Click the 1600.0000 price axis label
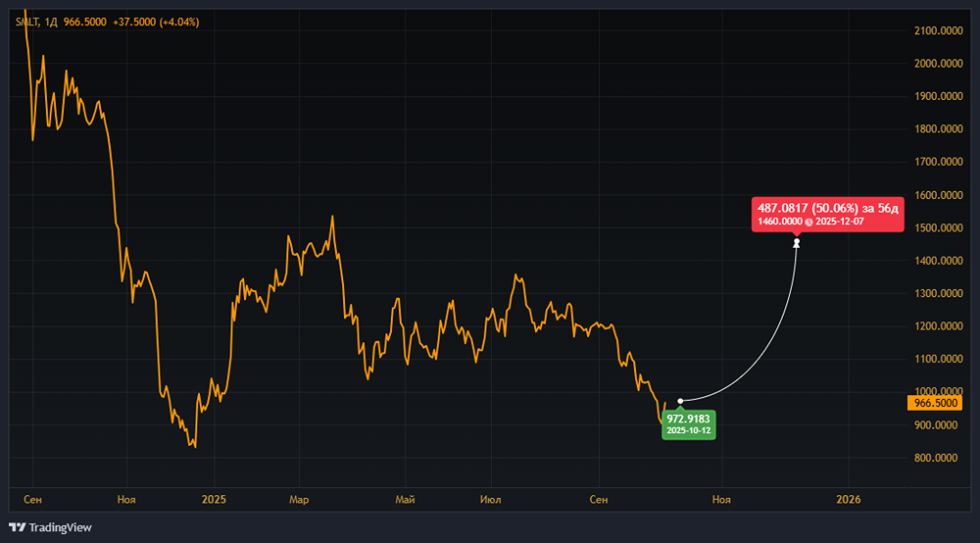980x543 pixels. click(x=938, y=195)
